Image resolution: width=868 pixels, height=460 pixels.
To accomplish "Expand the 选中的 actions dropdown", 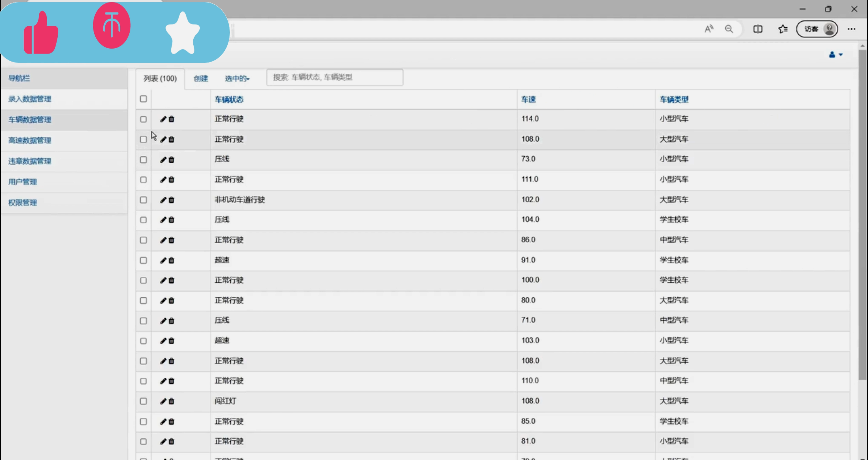I will coord(237,79).
